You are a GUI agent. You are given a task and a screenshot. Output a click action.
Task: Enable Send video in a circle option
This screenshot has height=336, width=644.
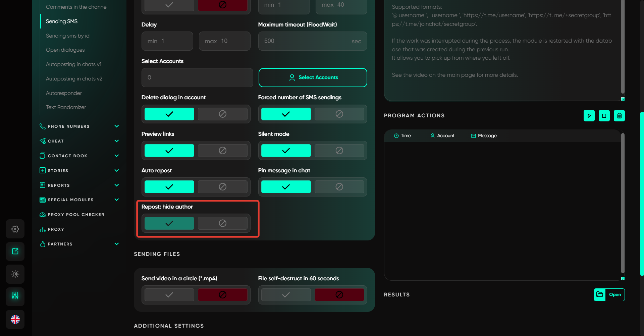point(169,295)
